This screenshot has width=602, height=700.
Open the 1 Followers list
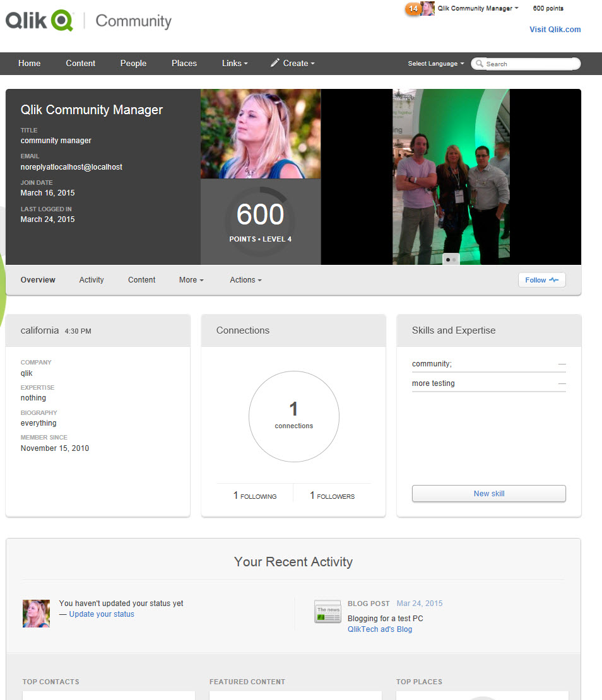pyautogui.click(x=333, y=496)
